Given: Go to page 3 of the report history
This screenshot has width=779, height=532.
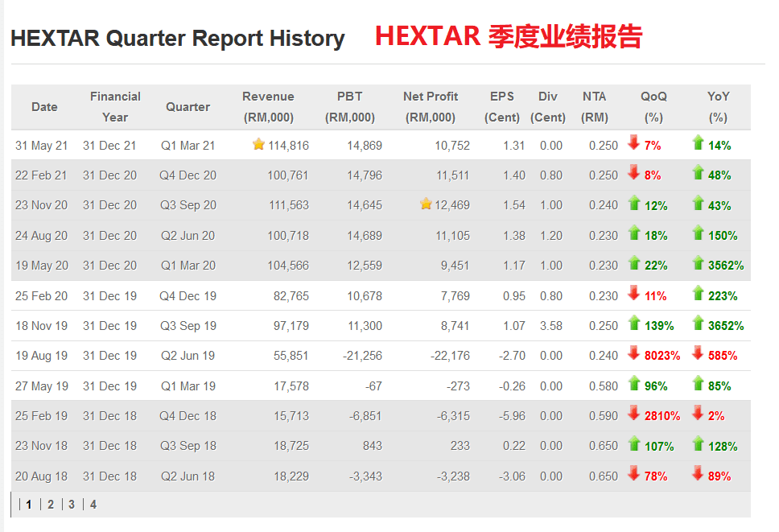Looking at the screenshot, I should pos(72,505).
